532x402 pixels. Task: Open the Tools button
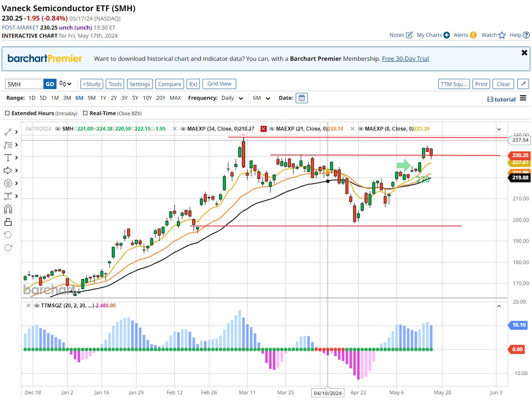115,84
